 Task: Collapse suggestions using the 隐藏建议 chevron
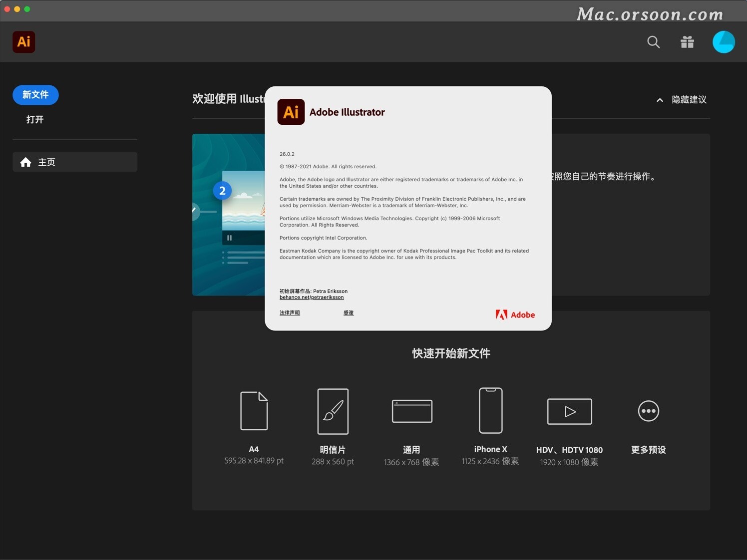tap(659, 100)
